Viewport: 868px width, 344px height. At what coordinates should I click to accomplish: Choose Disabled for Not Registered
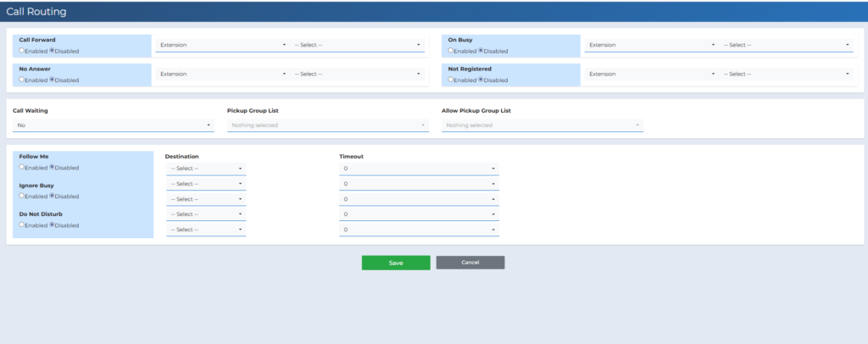(x=482, y=80)
